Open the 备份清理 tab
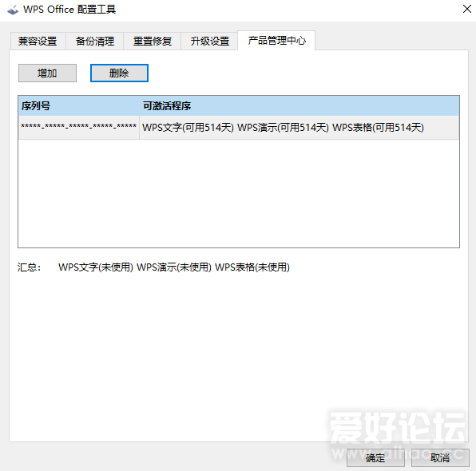476x471 pixels. tap(95, 41)
